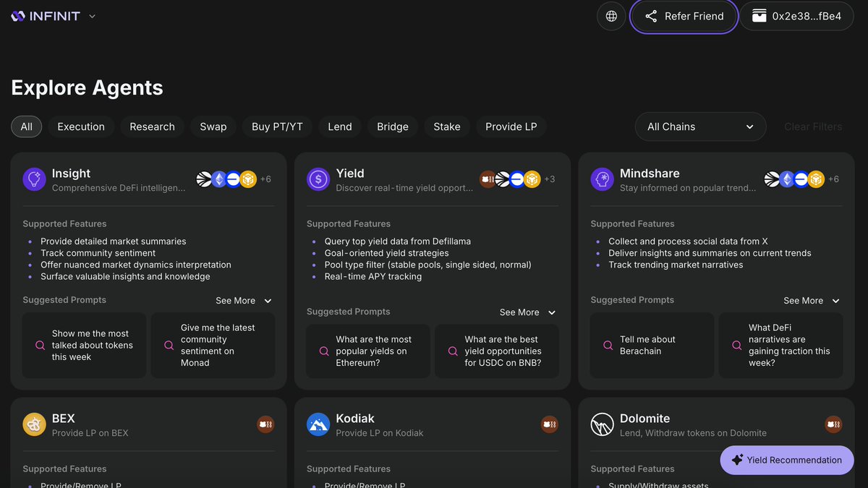The width and height of the screenshot is (868, 488).
Task: Select prompt "What are the most popular yields"
Action: click(x=368, y=351)
